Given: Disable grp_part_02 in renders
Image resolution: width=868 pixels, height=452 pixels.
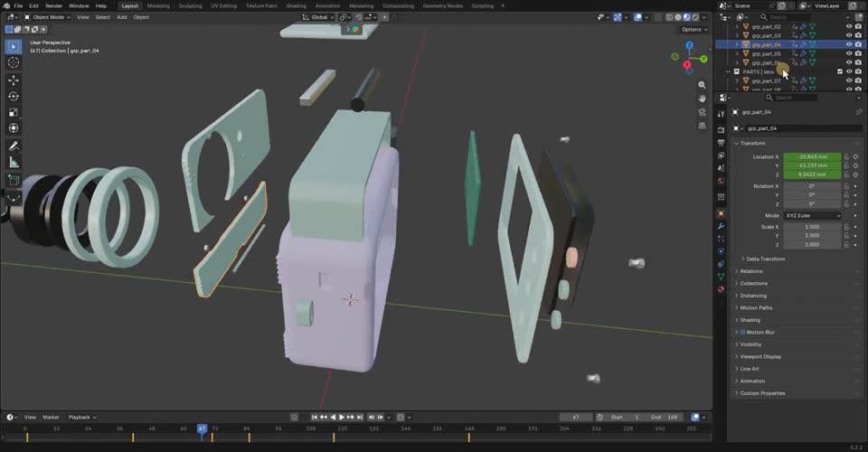Looking at the screenshot, I should coord(858,26).
